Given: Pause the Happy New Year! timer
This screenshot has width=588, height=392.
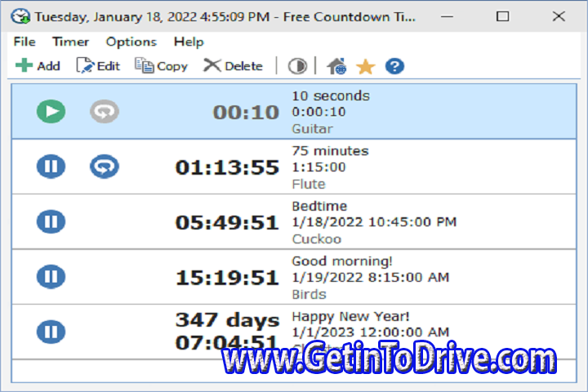Looking at the screenshot, I should click(51, 332).
